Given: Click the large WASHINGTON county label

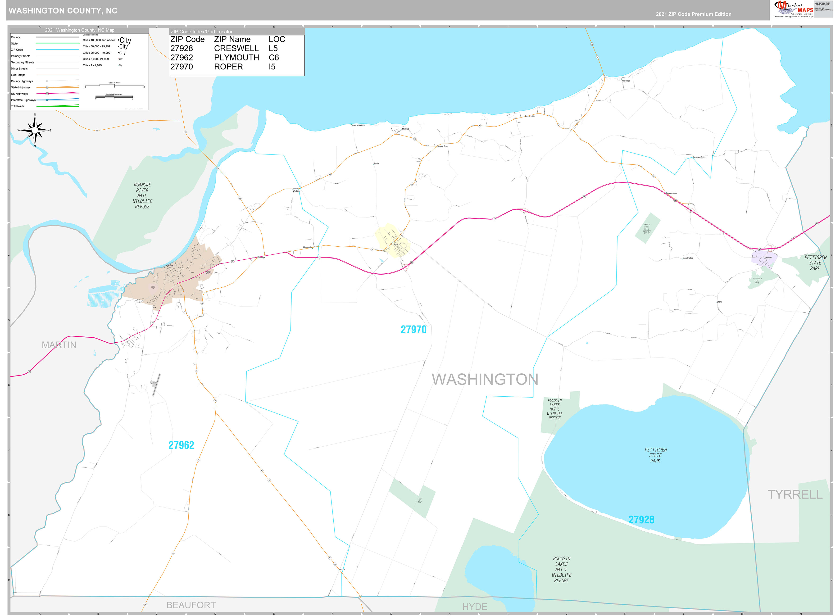Looking at the screenshot, I should pyautogui.click(x=485, y=380).
